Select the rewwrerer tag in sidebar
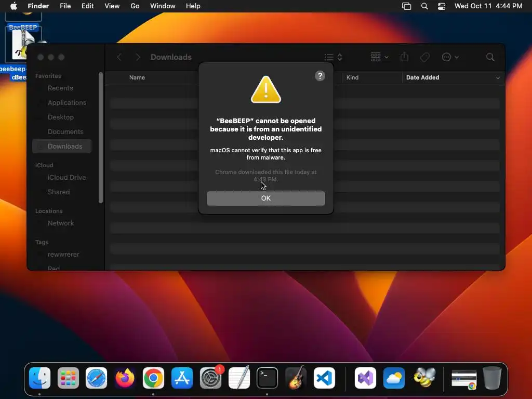Viewport: 532px width, 399px height. point(63,255)
